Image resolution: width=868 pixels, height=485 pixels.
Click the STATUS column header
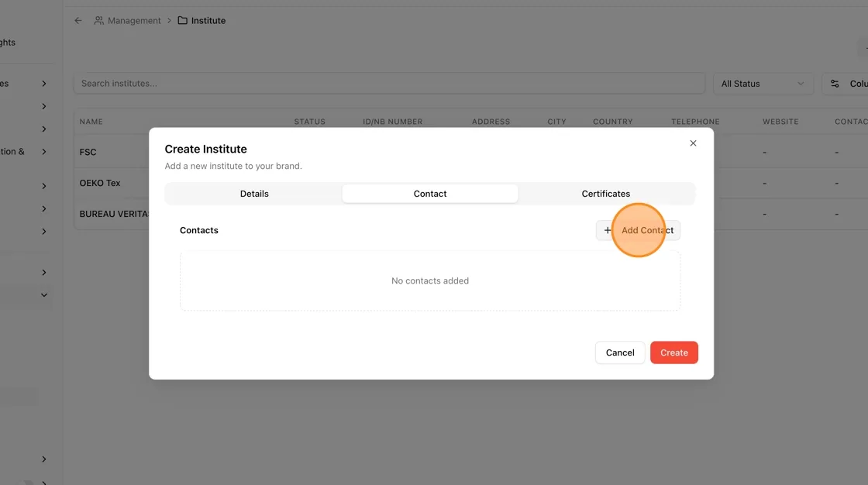(x=309, y=121)
